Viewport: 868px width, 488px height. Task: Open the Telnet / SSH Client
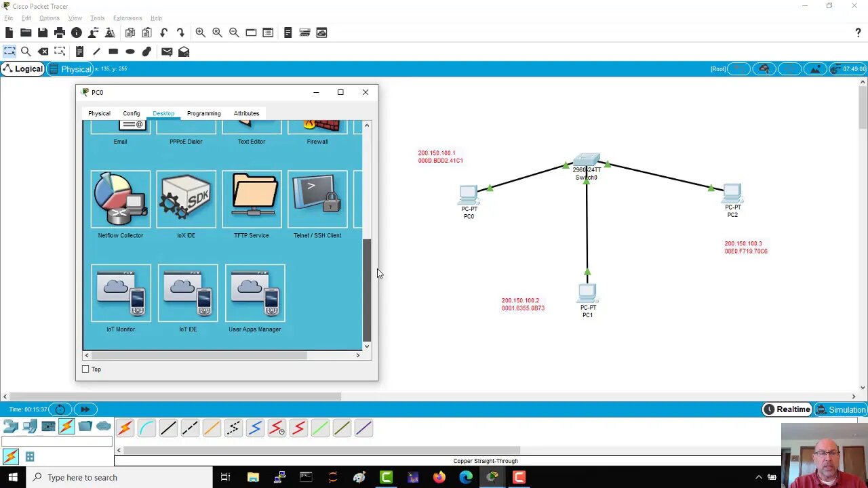317,199
